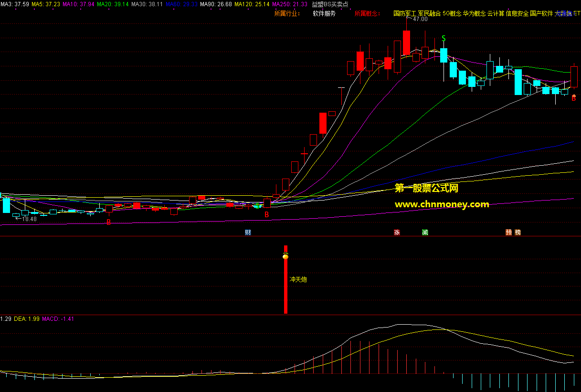581x392 pixels.
Task: Click the MACD: -1.41 indicator value
Action: pos(58,318)
